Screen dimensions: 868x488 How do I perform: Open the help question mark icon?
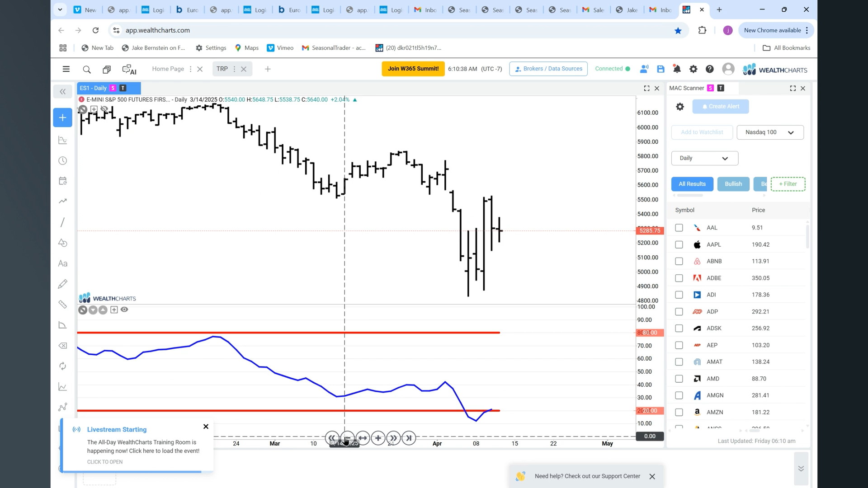pyautogui.click(x=709, y=69)
